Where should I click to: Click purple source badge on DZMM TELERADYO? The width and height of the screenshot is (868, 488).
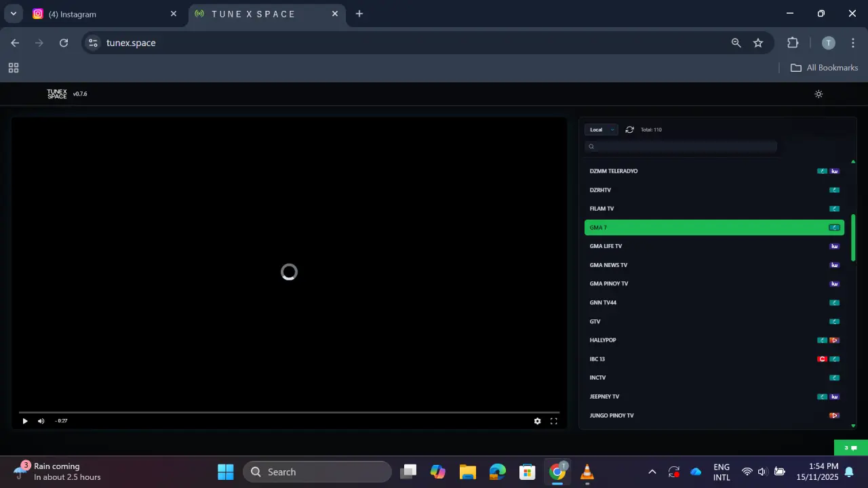coord(835,171)
